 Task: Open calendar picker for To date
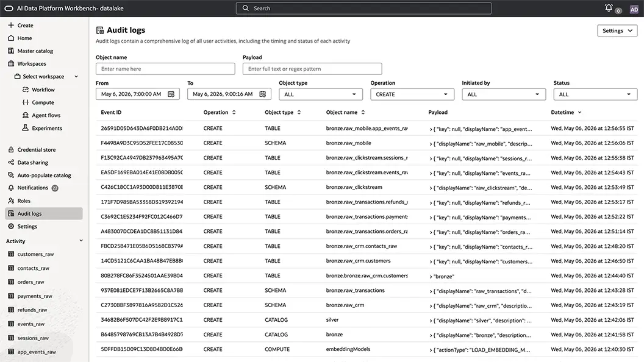(262, 94)
